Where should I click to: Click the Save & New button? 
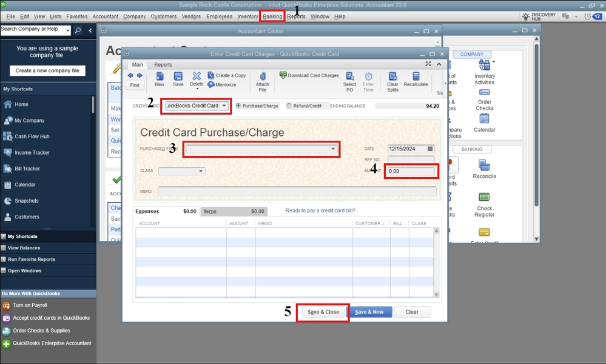pyautogui.click(x=369, y=312)
